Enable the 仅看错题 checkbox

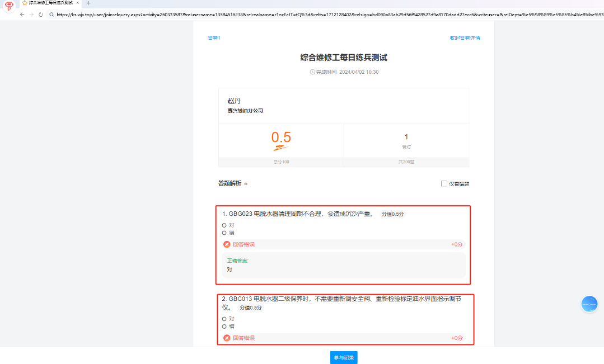coord(444,183)
